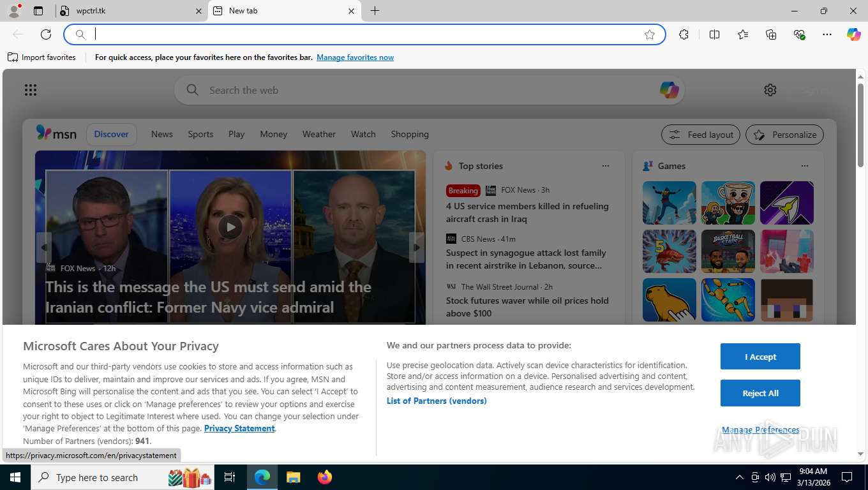This screenshot has width=868, height=490.
Task: Open Manage favorites now link
Action: [355, 57]
